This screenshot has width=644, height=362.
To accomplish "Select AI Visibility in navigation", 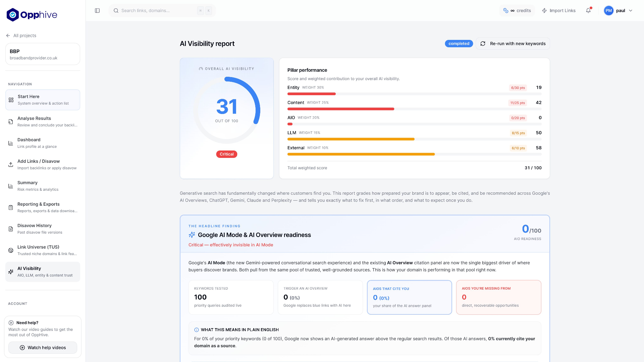I will click(43, 272).
